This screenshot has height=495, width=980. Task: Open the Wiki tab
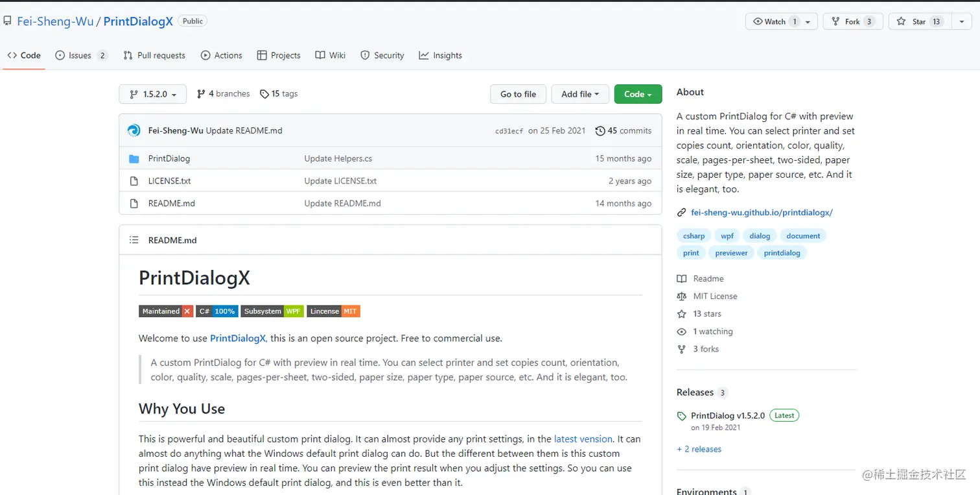331,55
